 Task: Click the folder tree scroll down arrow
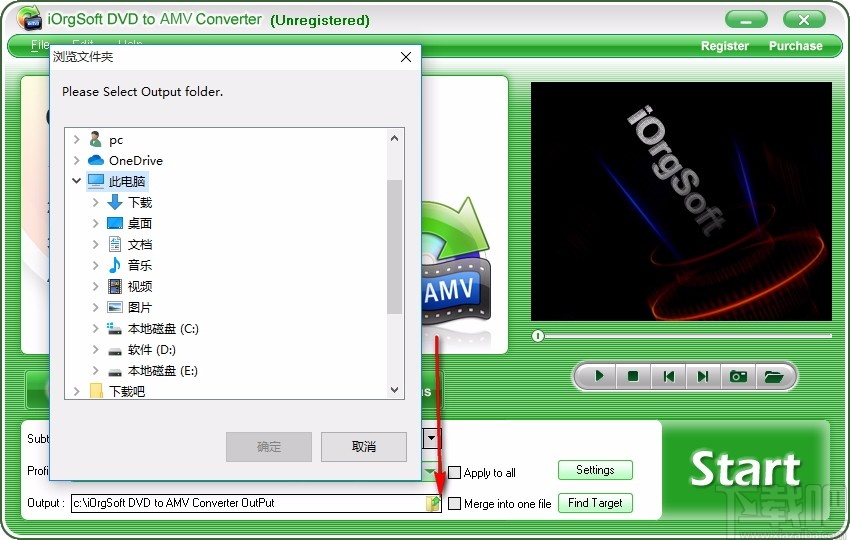[395, 389]
